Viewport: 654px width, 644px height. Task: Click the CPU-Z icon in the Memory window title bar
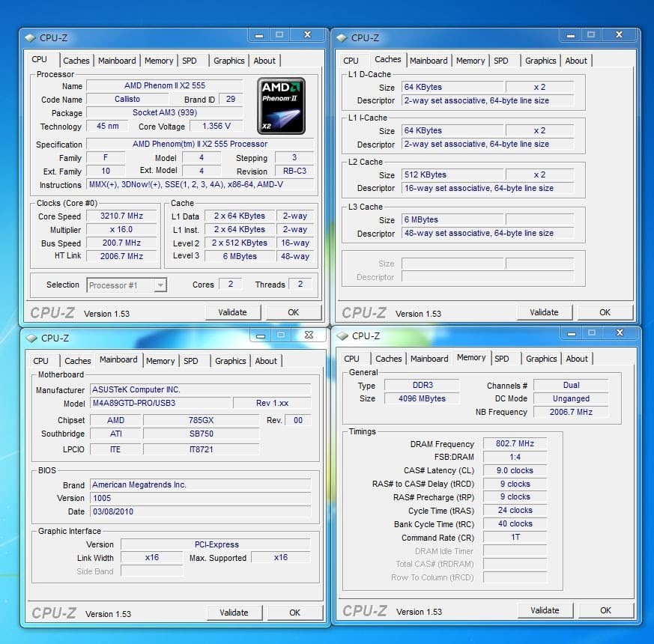342,336
